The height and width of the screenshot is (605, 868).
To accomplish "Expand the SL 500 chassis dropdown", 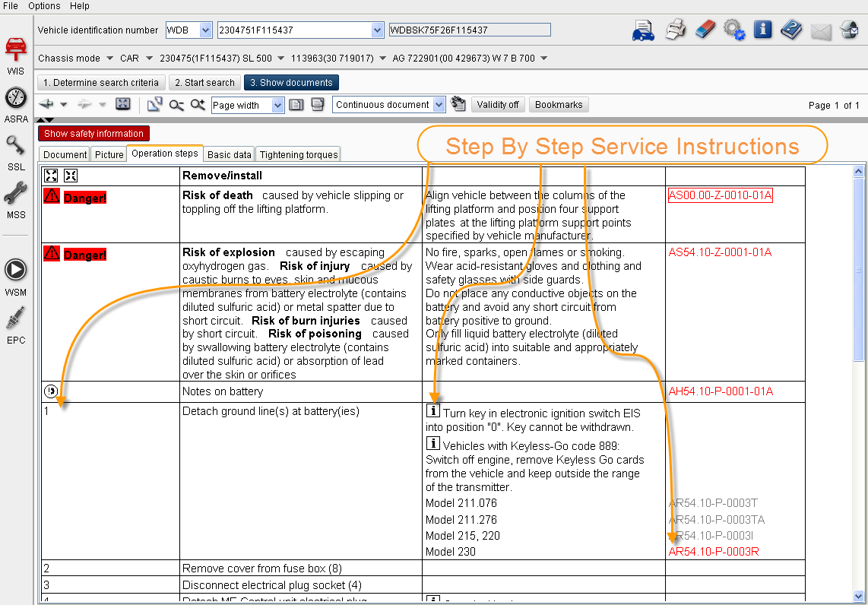I will tap(280, 58).
